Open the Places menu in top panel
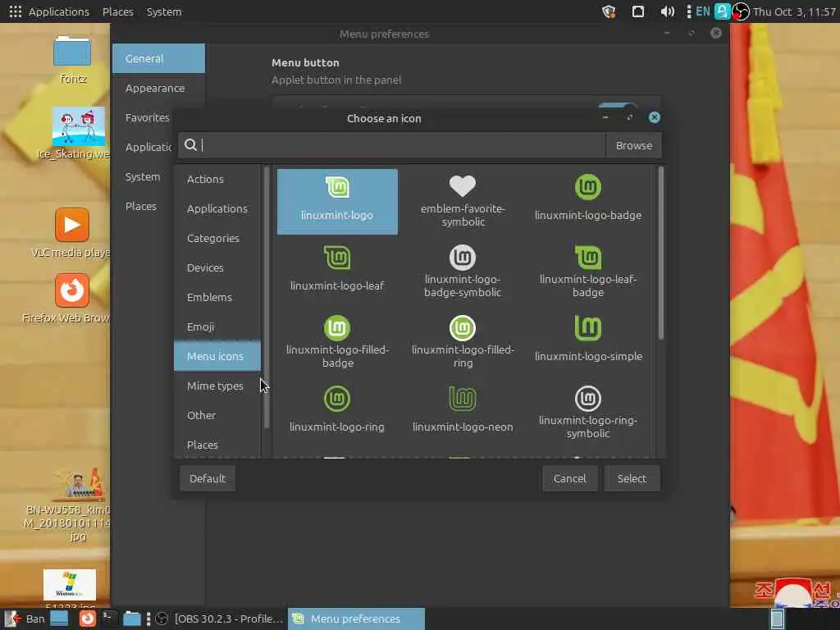Viewport: 840px width, 630px height. (x=118, y=11)
